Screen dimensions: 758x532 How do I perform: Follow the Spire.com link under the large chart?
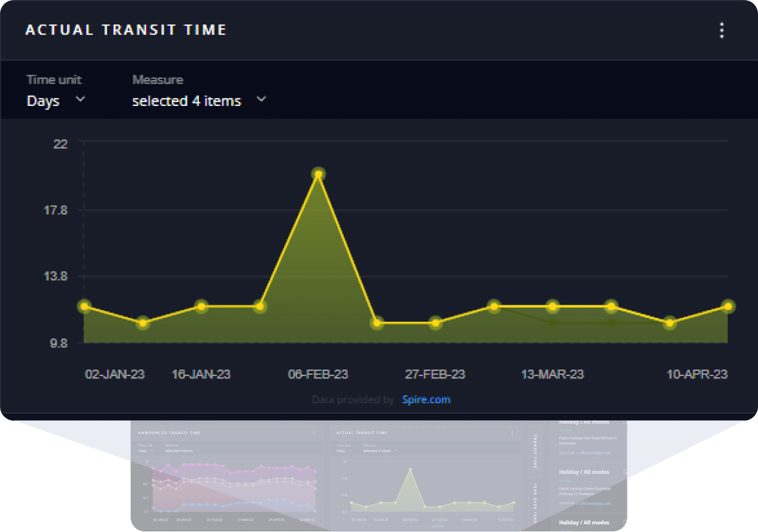coord(426,400)
